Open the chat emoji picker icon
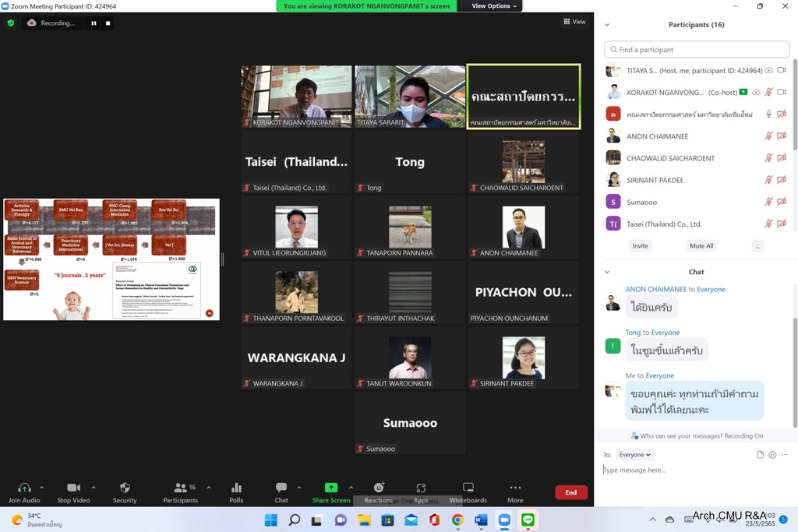 coord(772,455)
